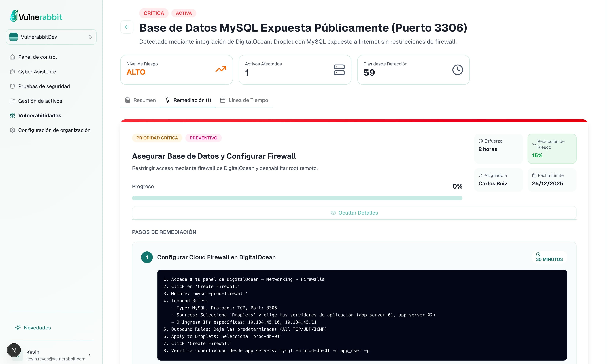
Task: Switch to the Resumen tab
Action: 141,100
